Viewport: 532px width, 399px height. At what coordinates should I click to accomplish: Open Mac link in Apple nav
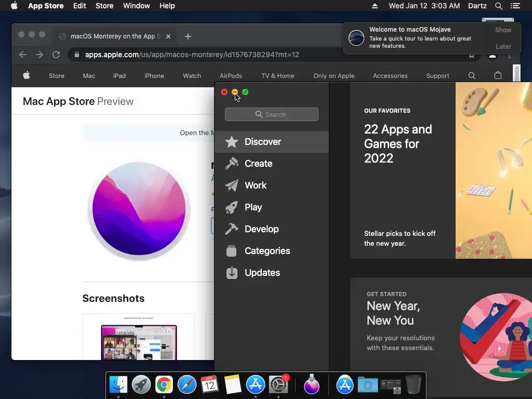click(x=89, y=76)
